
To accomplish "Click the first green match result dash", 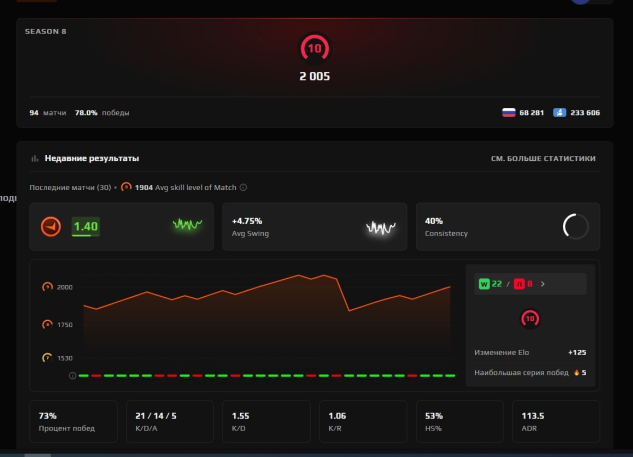I will coord(84,376).
